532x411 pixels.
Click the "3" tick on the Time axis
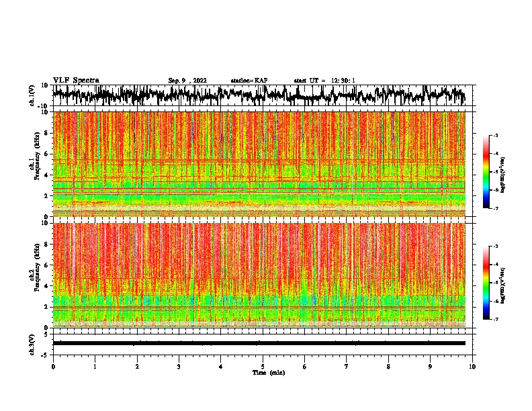point(179,367)
